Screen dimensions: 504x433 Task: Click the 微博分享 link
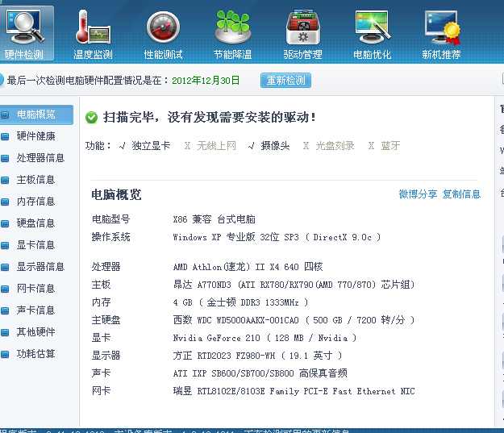click(x=418, y=194)
